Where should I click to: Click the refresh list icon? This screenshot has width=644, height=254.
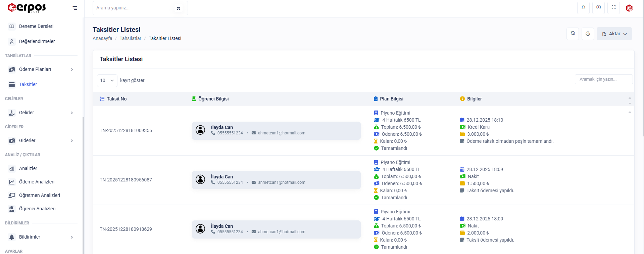point(573,34)
